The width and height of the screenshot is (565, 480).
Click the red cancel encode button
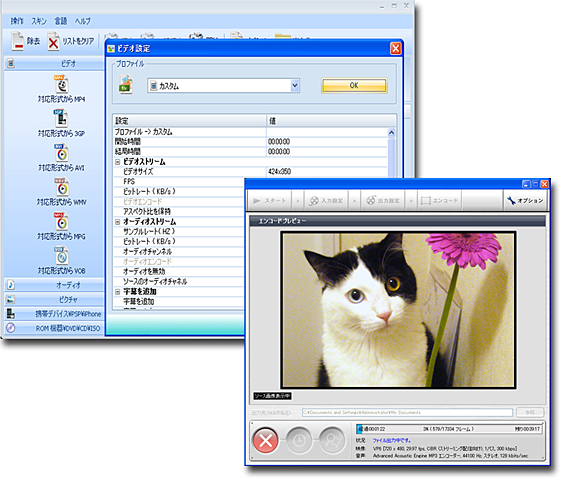pyautogui.click(x=266, y=440)
